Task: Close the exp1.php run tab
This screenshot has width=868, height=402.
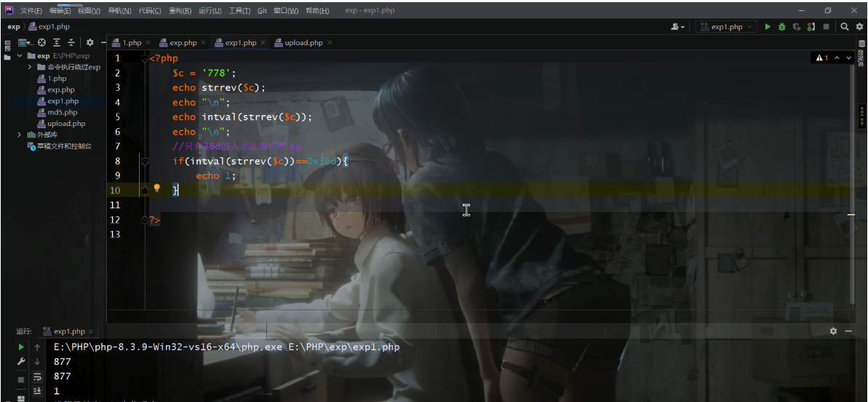Action: coord(92,331)
